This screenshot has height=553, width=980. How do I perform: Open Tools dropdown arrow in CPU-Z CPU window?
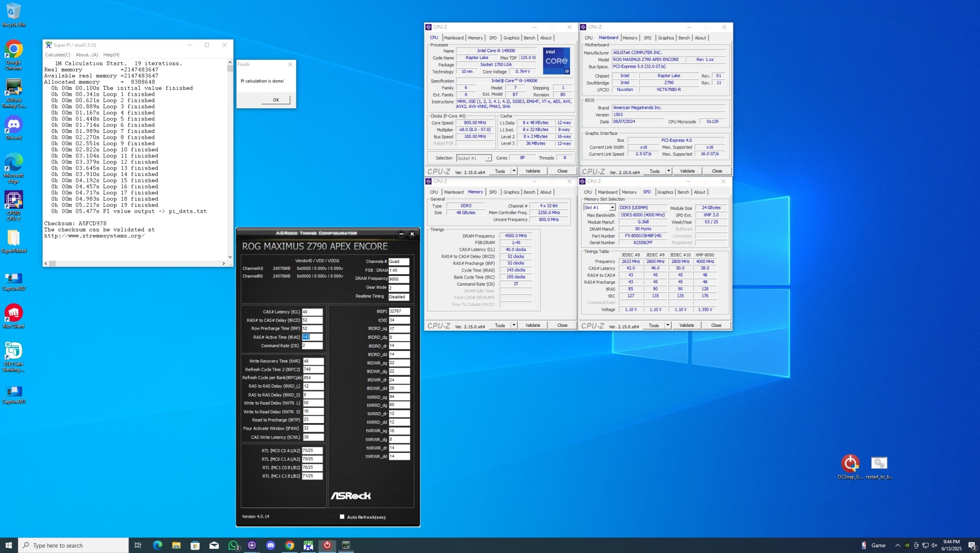pos(514,171)
